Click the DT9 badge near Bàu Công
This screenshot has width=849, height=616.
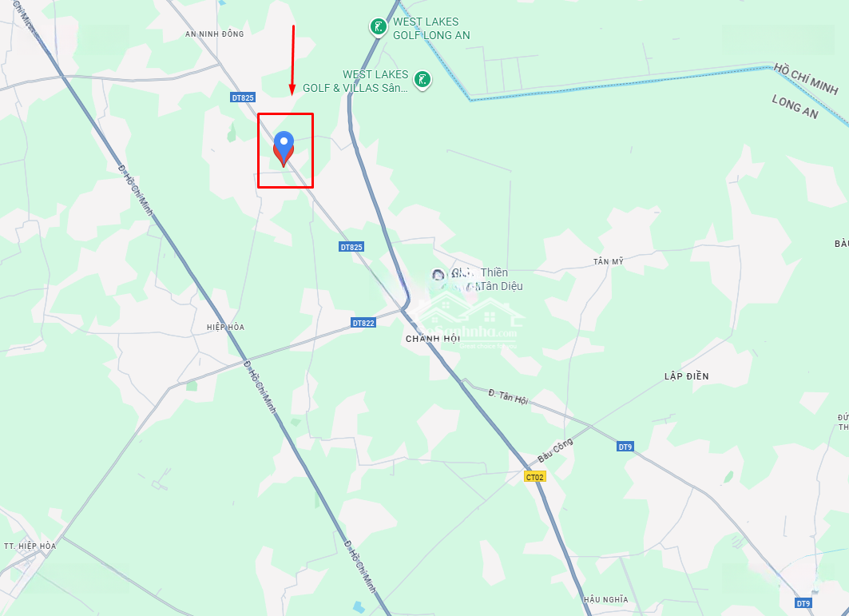coord(625,447)
